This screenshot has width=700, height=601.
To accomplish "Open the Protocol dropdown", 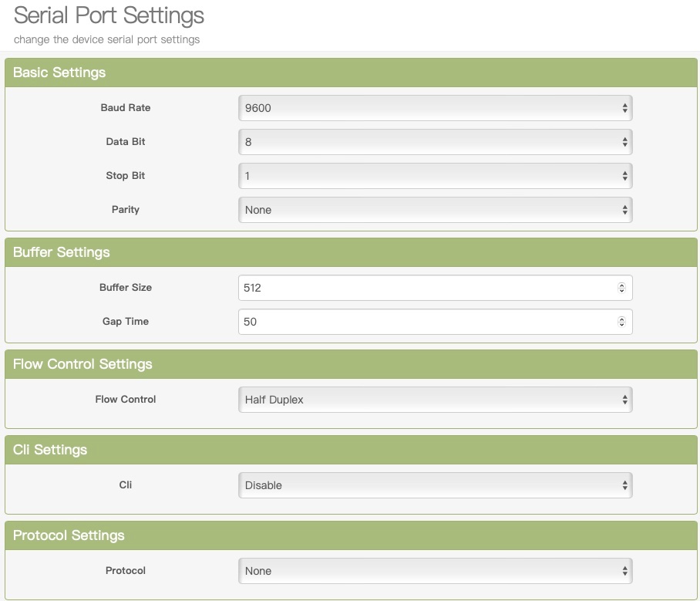I will 435,571.
